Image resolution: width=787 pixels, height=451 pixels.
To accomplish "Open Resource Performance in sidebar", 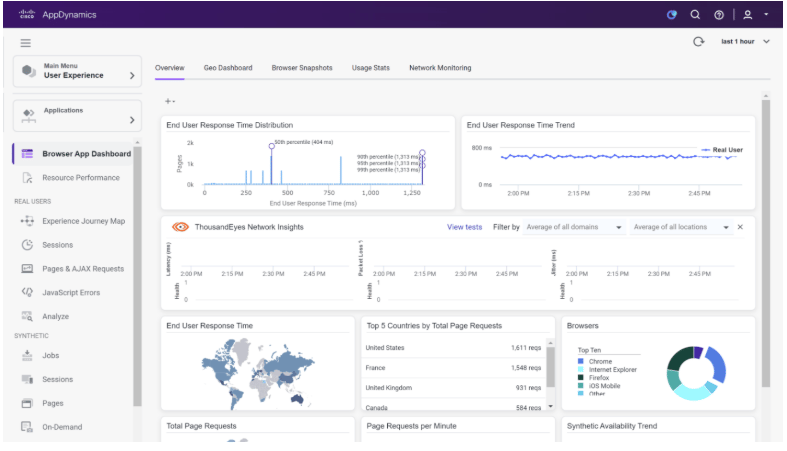I will tap(73, 178).
